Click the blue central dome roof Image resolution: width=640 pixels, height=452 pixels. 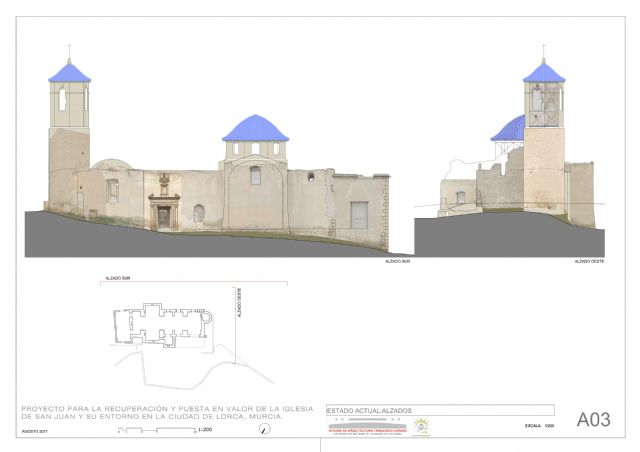[x=255, y=128]
